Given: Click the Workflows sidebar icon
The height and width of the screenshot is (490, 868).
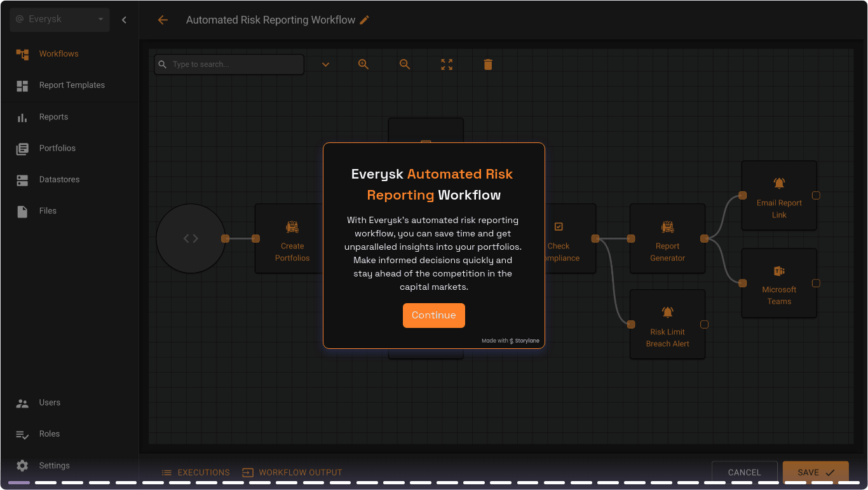Looking at the screenshot, I should pyautogui.click(x=22, y=54).
